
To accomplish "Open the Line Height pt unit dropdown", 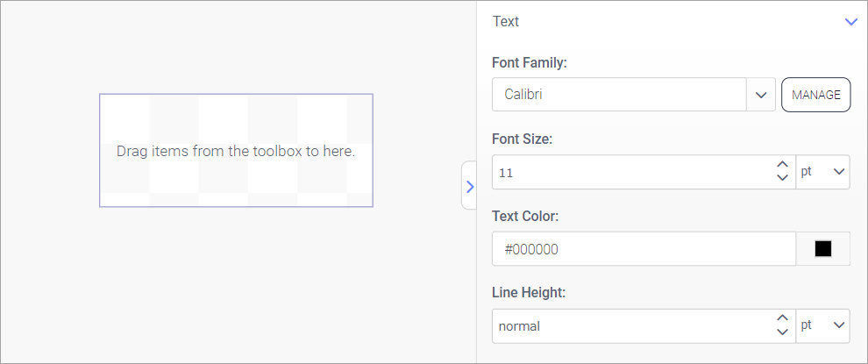I will tap(823, 326).
